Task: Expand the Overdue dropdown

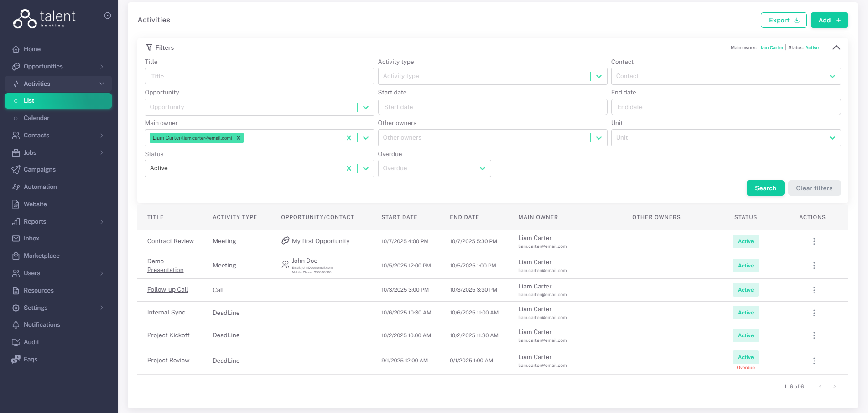Action: tap(482, 168)
